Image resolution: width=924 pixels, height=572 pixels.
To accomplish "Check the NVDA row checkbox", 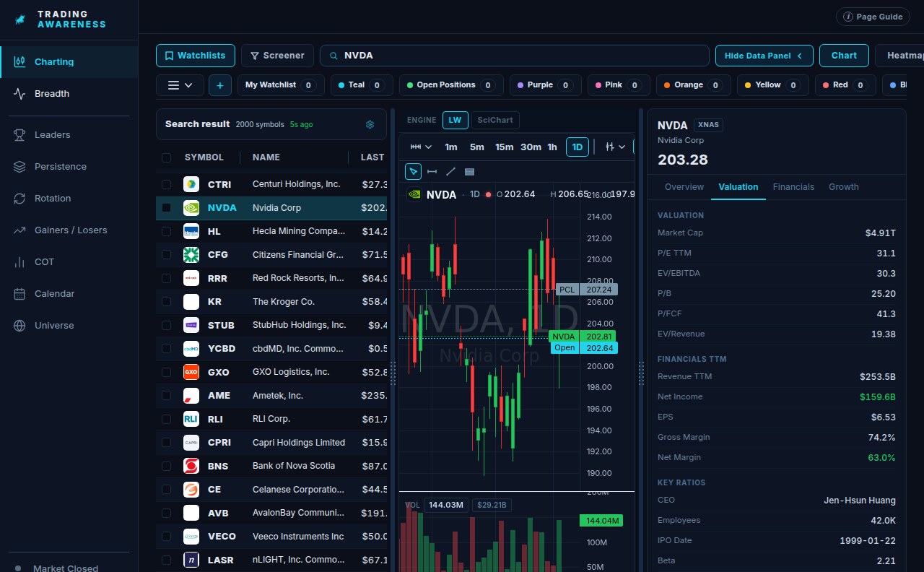I will 167,208.
